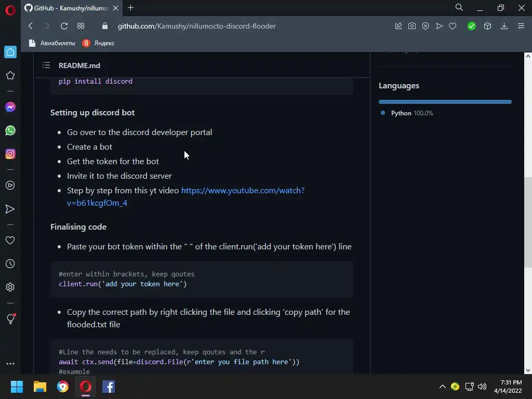Screen dimensions: 532x399
Task: Click the scrollbar down arrow
Action: tap(528, 370)
